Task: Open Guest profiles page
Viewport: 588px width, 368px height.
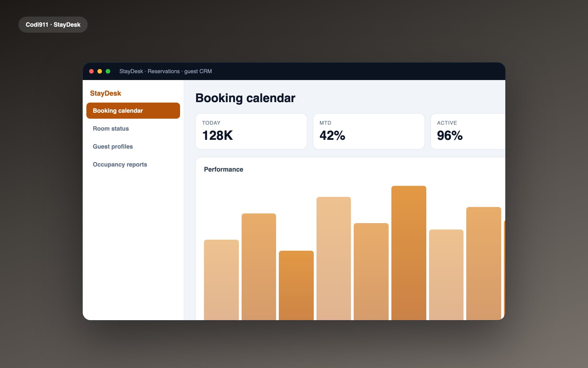Action: coord(133,147)
